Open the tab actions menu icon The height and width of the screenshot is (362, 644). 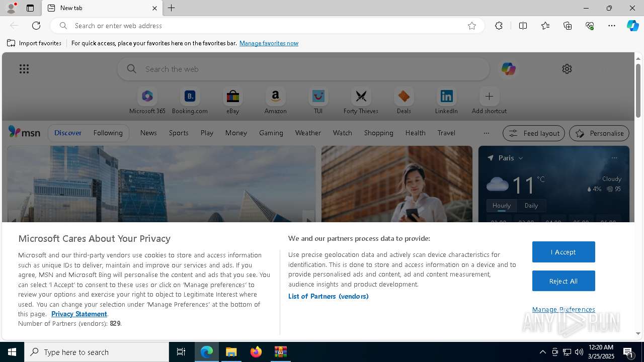pyautogui.click(x=30, y=8)
